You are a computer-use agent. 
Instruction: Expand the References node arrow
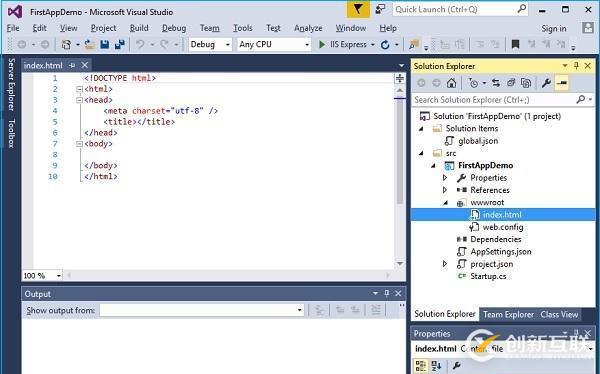[x=445, y=190]
